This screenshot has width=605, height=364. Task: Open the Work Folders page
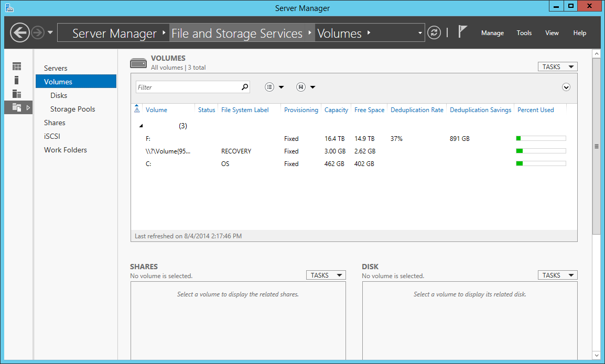65,150
